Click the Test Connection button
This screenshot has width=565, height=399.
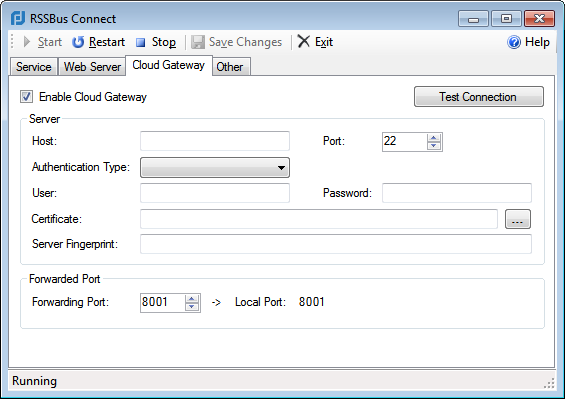(479, 97)
